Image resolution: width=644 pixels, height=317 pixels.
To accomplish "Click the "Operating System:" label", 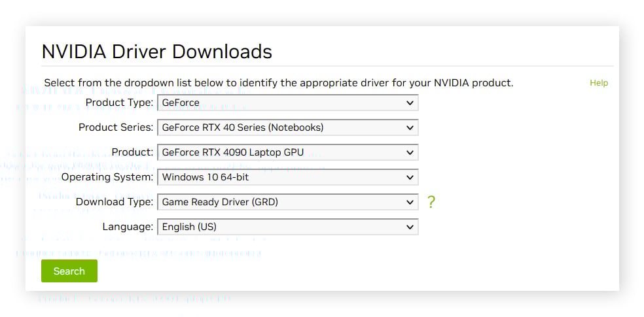I will point(107,177).
